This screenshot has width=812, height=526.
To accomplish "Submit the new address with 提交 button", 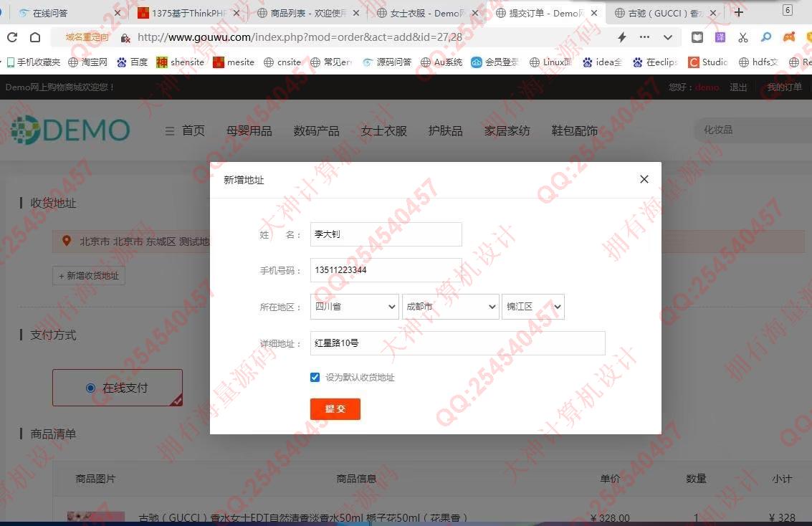I will click(x=335, y=409).
